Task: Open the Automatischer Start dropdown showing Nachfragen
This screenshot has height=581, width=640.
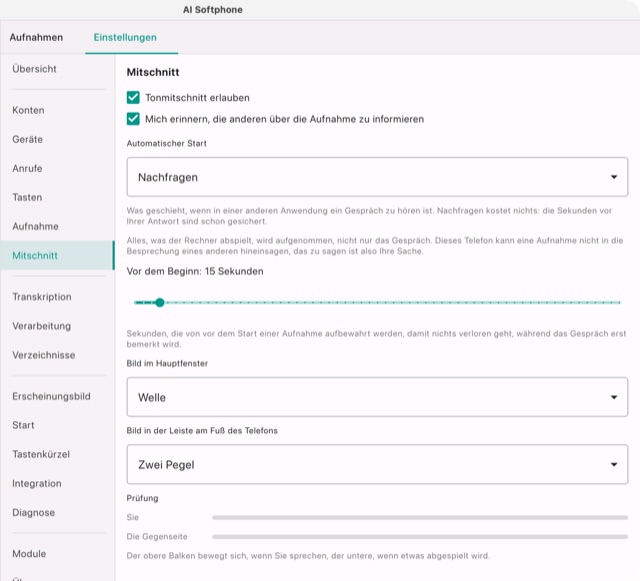Action: point(377,177)
